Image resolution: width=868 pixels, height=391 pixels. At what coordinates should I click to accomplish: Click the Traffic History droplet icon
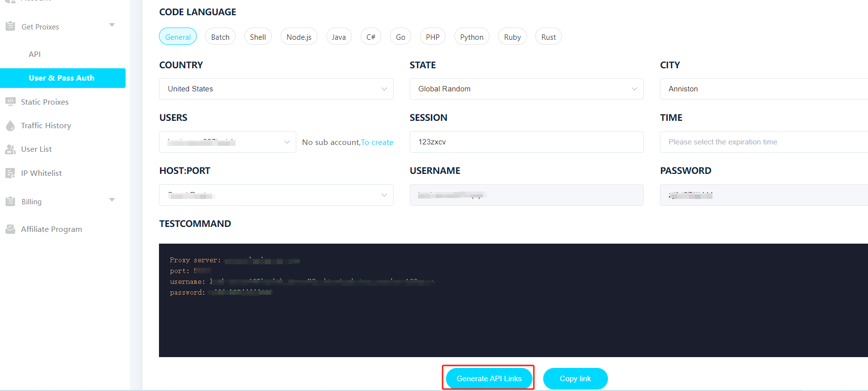click(x=10, y=126)
